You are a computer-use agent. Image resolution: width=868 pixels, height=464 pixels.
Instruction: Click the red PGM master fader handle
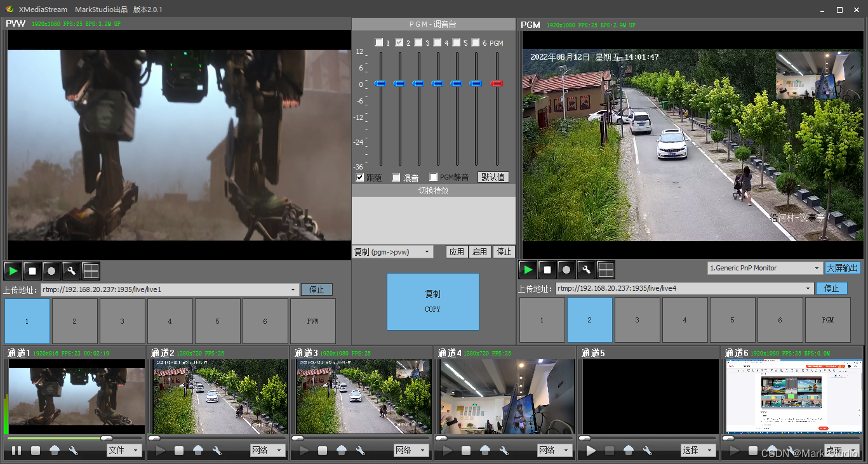(x=497, y=84)
